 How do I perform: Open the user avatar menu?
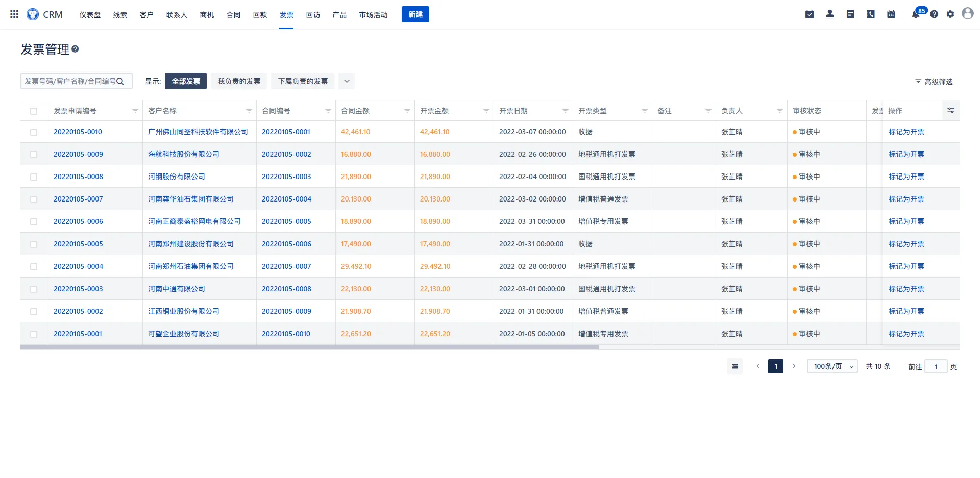[968, 14]
